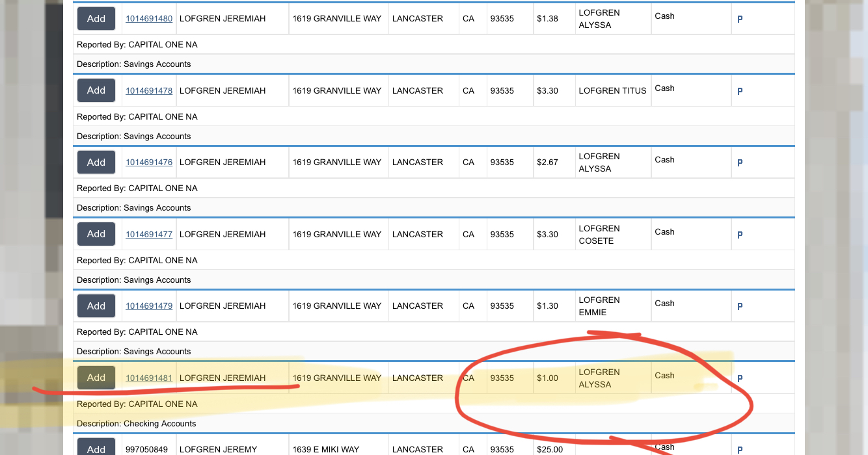Select the co-owner name LOFGREN COSETE

click(599, 235)
